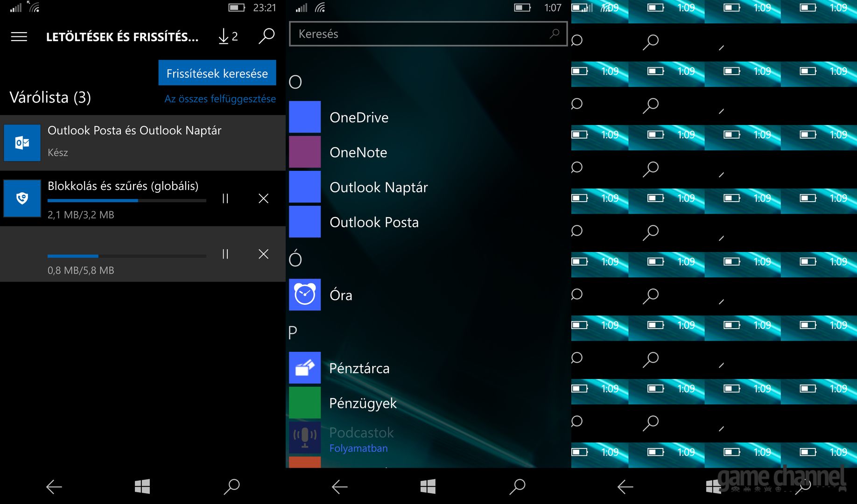Screen dimensions: 857x504
Task: Tap bottom search button in middle screen
Action: [x=517, y=487]
